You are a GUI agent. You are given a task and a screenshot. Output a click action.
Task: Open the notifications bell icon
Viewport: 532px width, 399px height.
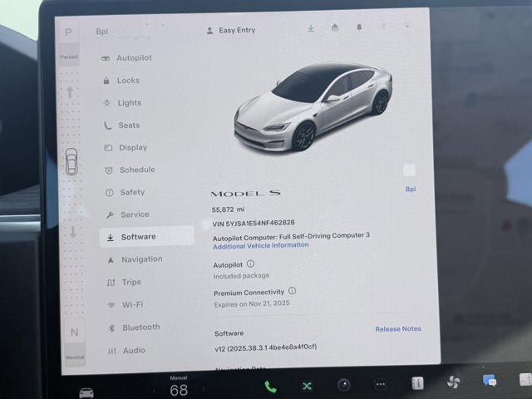pos(359,27)
